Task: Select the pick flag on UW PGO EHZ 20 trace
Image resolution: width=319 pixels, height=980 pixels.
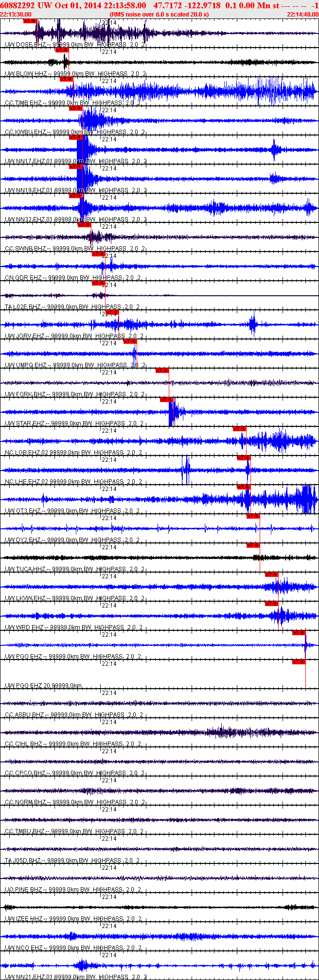Action: tap(299, 662)
